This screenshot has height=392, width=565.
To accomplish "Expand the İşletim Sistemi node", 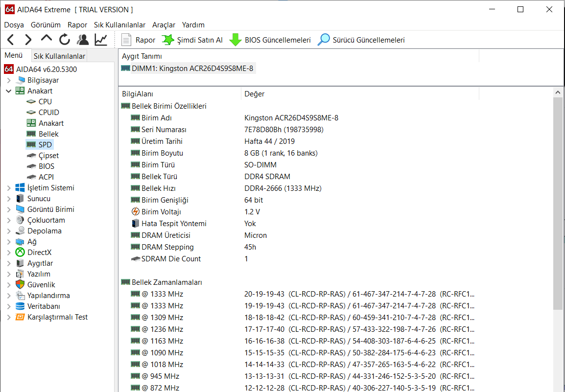I will [x=9, y=188].
